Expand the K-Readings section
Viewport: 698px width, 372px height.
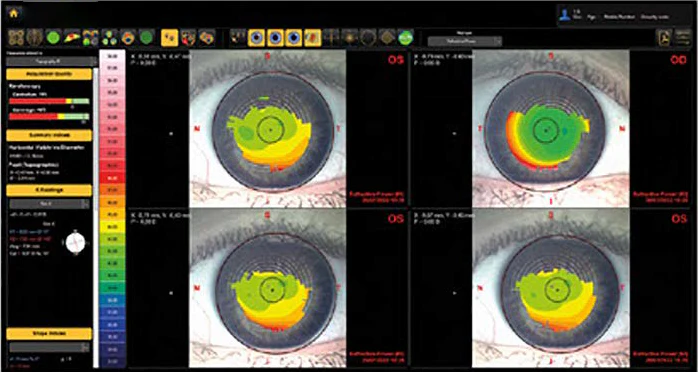(x=49, y=190)
